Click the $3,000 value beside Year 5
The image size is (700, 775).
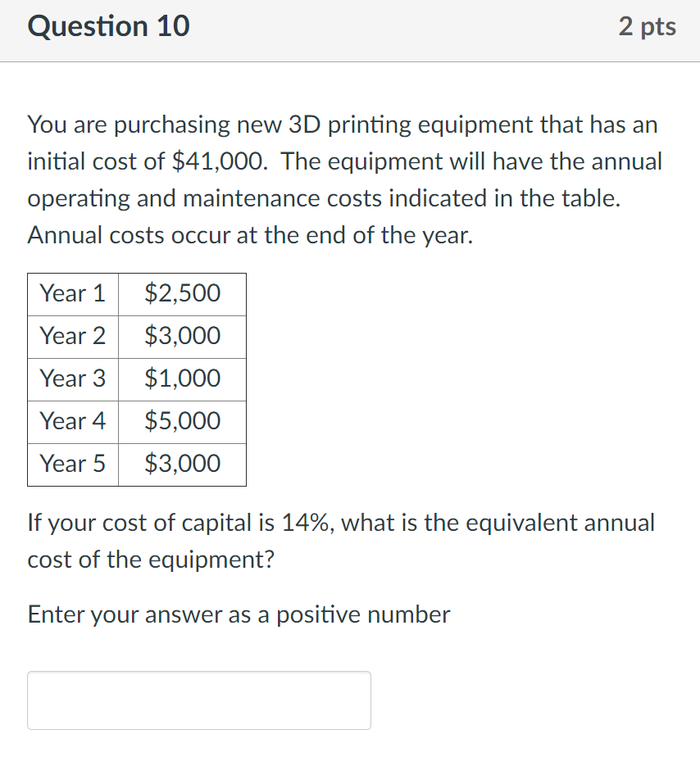pos(182,465)
